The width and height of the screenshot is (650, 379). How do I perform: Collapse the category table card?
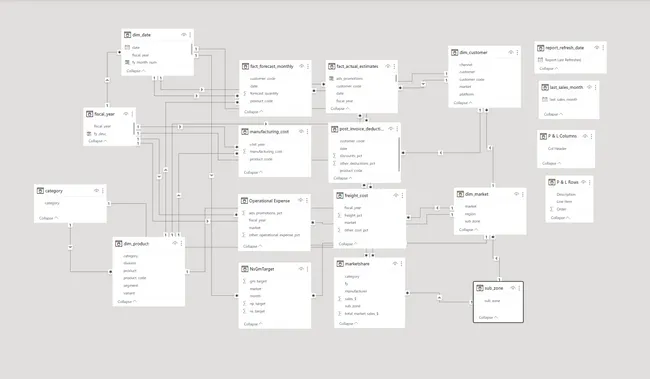pos(49,218)
